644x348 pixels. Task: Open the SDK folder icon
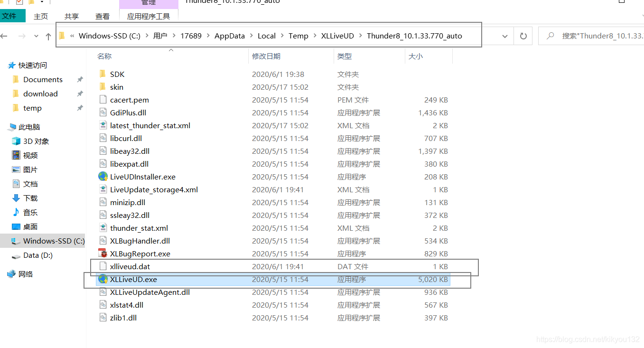pos(103,74)
